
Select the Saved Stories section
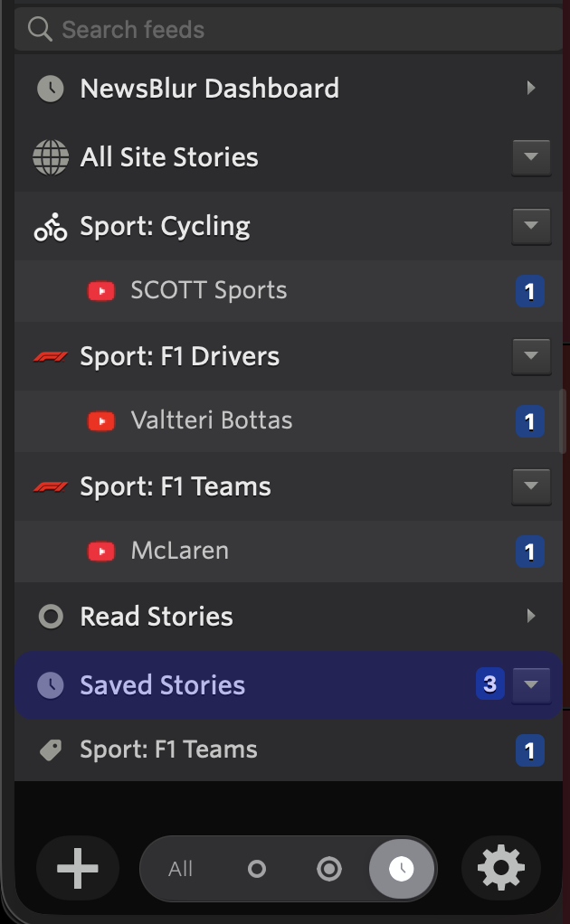pyautogui.click(x=163, y=685)
